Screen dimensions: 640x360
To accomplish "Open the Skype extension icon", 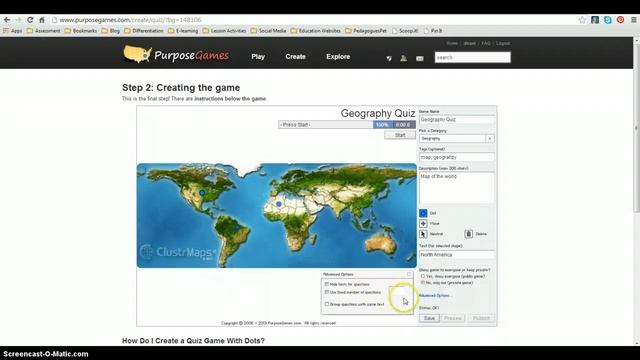I will pyautogui.click(x=608, y=20).
